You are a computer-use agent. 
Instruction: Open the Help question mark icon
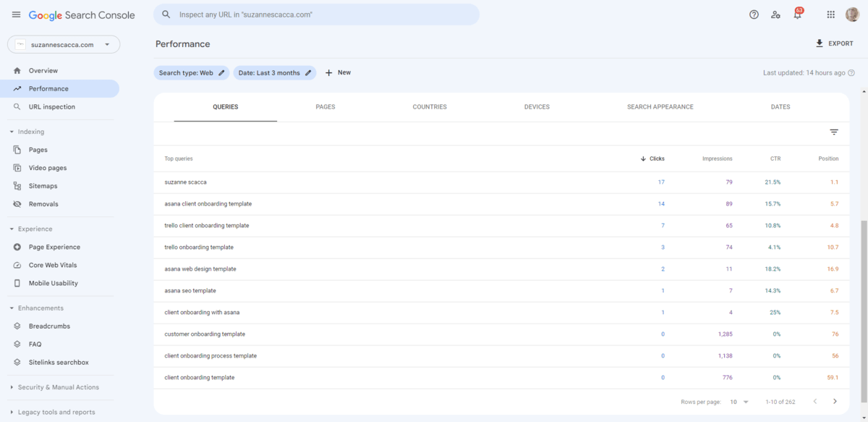pos(754,14)
